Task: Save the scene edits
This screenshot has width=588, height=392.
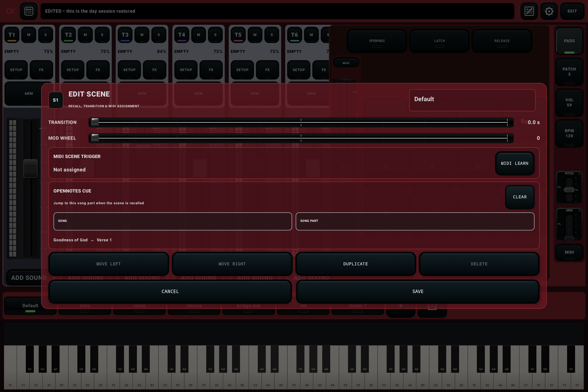Action: pos(417,291)
